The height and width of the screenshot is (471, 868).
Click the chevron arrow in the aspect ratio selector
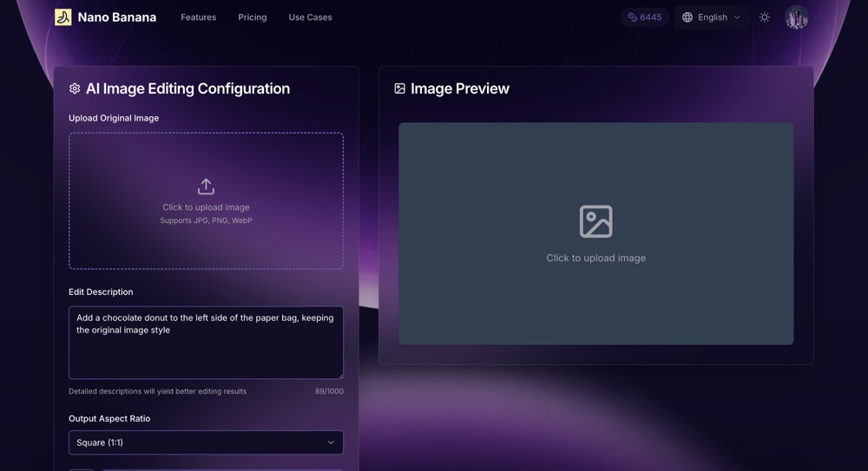[x=331, y=442]
